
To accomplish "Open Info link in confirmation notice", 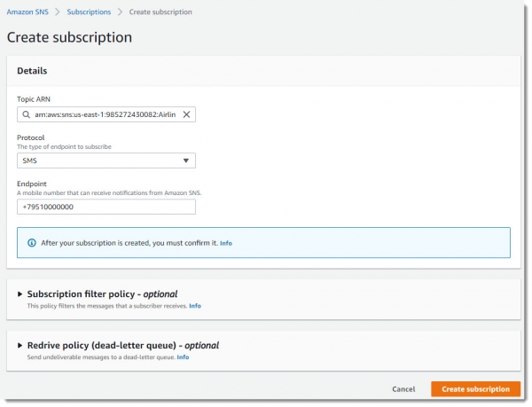I will 226,243.
